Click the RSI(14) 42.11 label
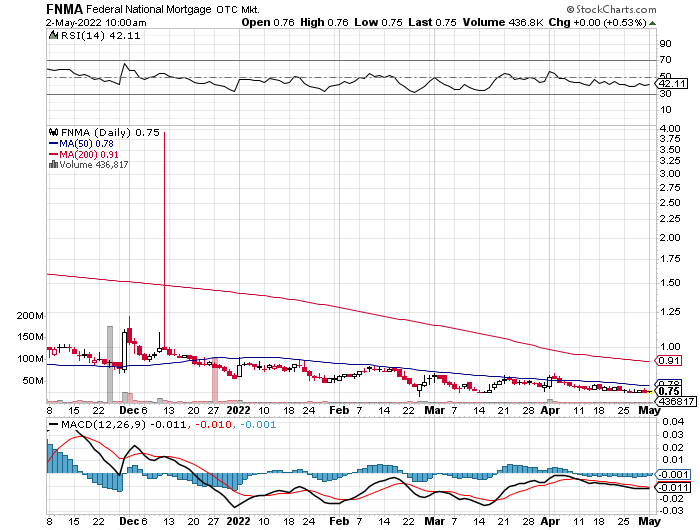700x530 pixels. [100, 36]
